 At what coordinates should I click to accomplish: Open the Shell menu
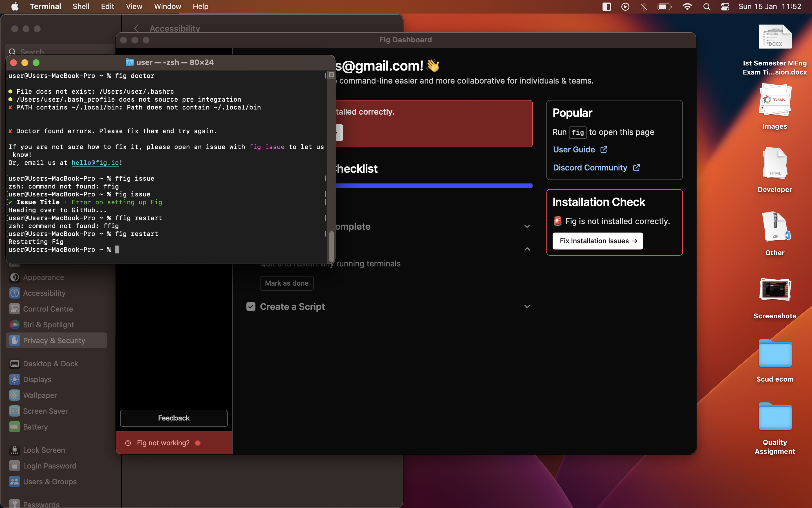(81, 6)
